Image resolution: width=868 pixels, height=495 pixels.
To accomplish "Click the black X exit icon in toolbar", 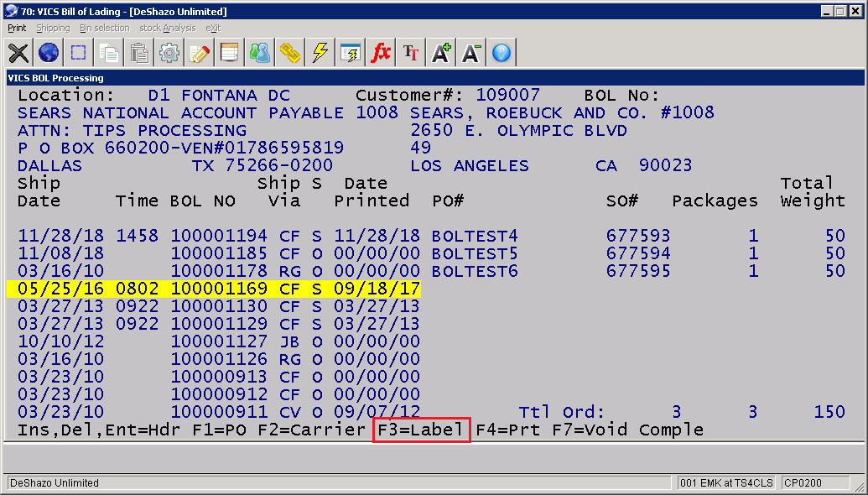I will pyautogui.click(x=18, y=53).
